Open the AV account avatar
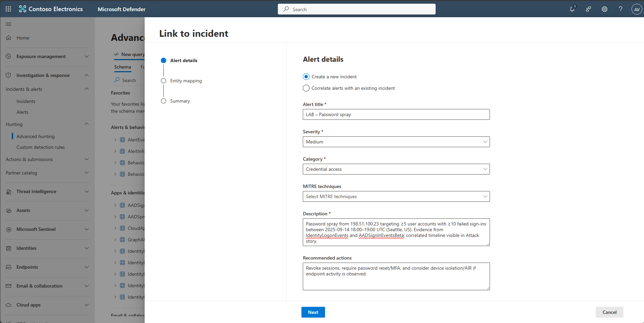 pyautogui.click(x=637, y=9)
